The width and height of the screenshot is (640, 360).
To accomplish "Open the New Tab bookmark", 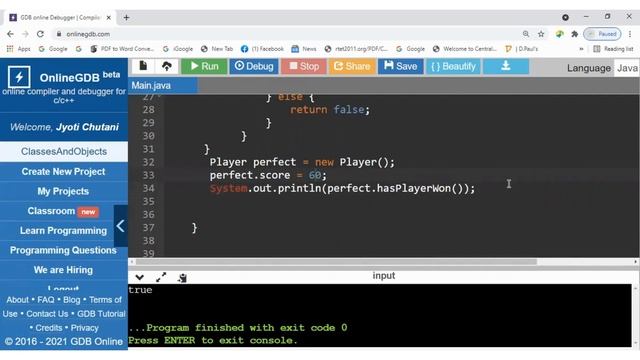I will pyautogui.click(x=217, y=49).
